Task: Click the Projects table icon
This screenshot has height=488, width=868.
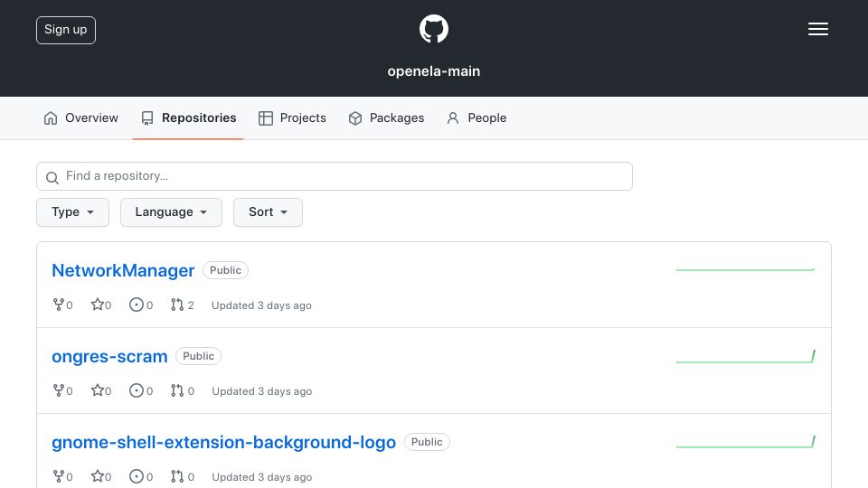Action: (x=266, y=118)
